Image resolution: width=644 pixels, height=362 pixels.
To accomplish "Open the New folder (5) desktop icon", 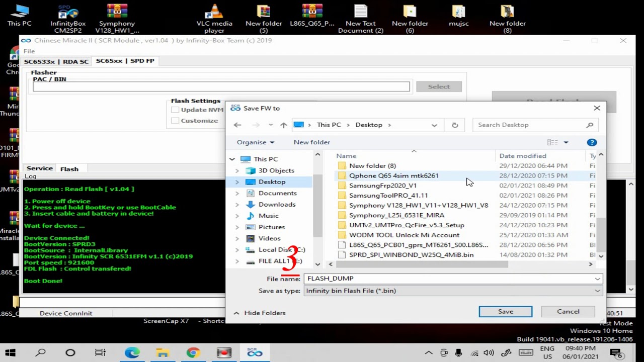I will pos(264,19).
